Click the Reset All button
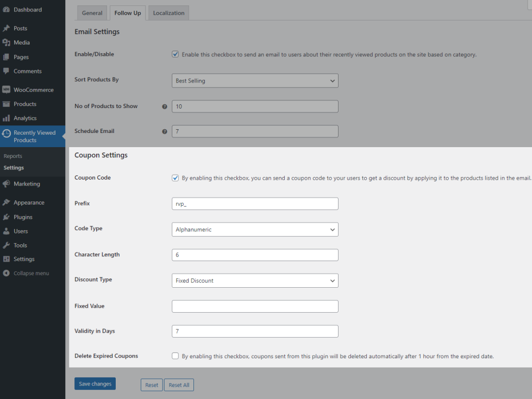 179,385
